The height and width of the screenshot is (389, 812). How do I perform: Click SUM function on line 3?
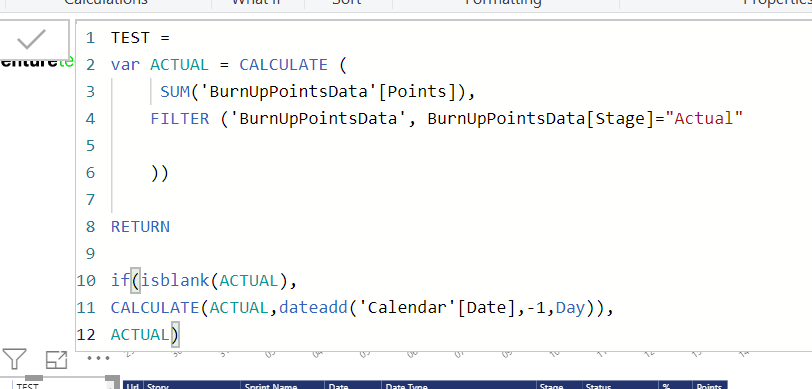point(175,92)
